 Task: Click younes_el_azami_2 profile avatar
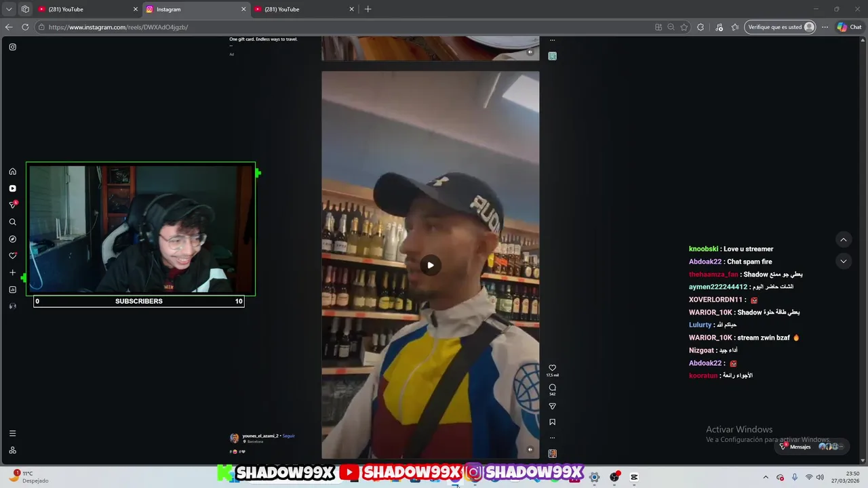click(235, 439)
